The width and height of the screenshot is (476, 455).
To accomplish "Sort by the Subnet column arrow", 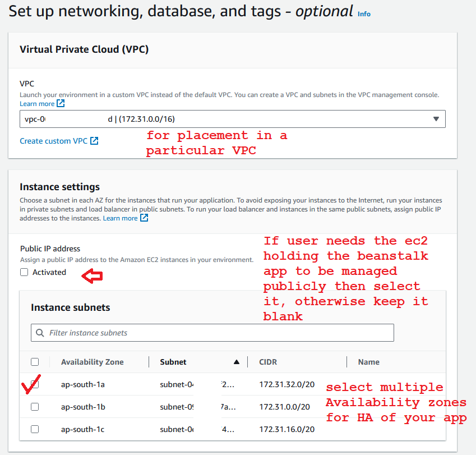I will pyautogui.click(x=237, y=362).
